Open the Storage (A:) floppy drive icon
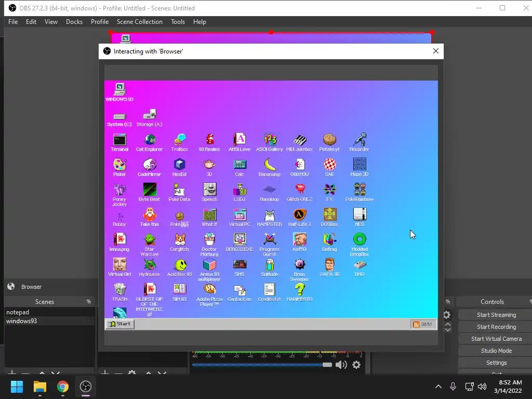Screen dimensions: 532x399 click(x=149, y=118)
